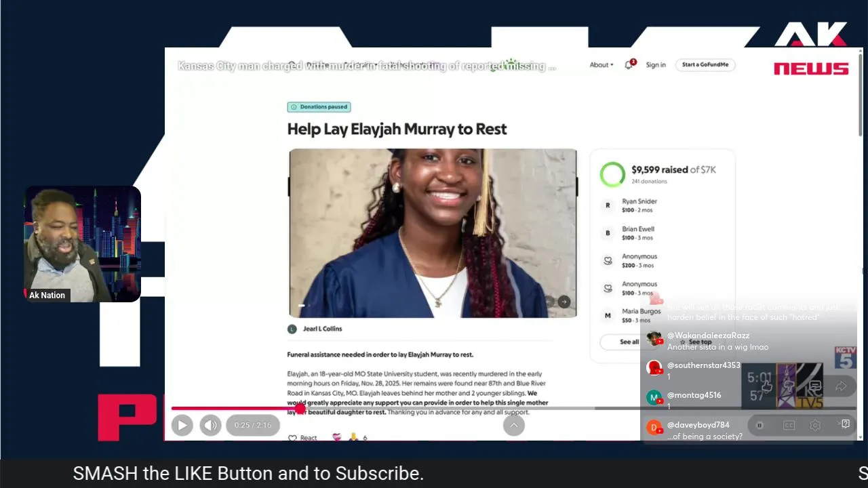Click the Donations paused badge
Viewport: 868px width, 488px height.
click(x=319, y=107)
